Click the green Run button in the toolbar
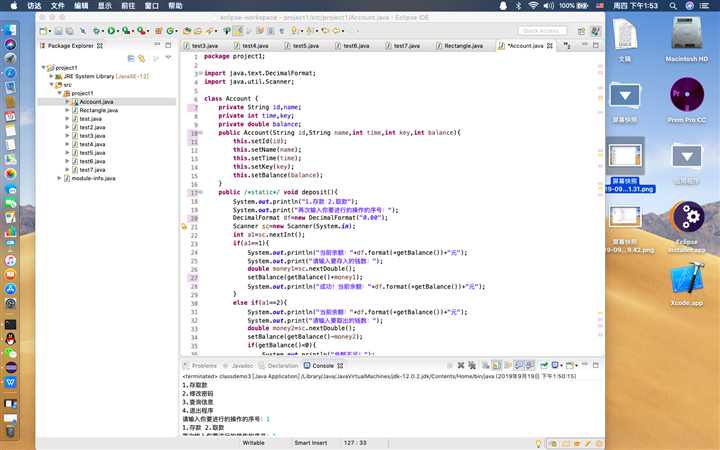Viewport: 720px width, 450px height. (111, 32)
